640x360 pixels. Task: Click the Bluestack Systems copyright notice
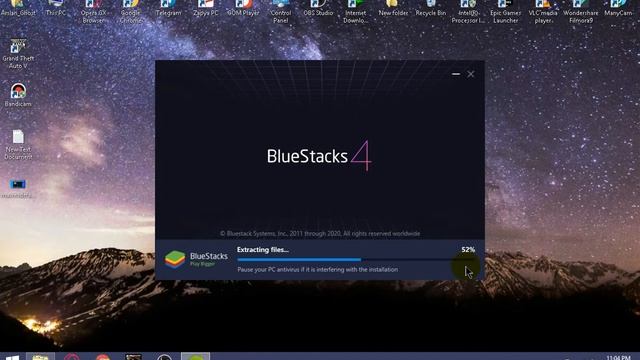pyautogui.click(x=320, y=233)
